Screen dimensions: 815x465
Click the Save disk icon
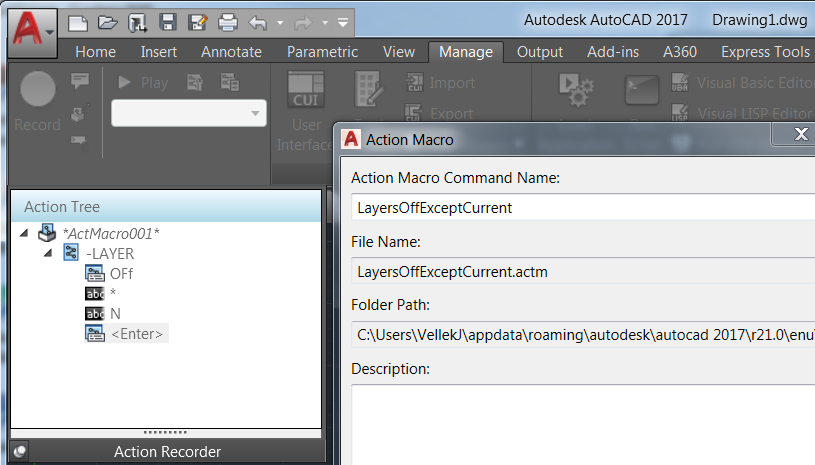[168, 21]
